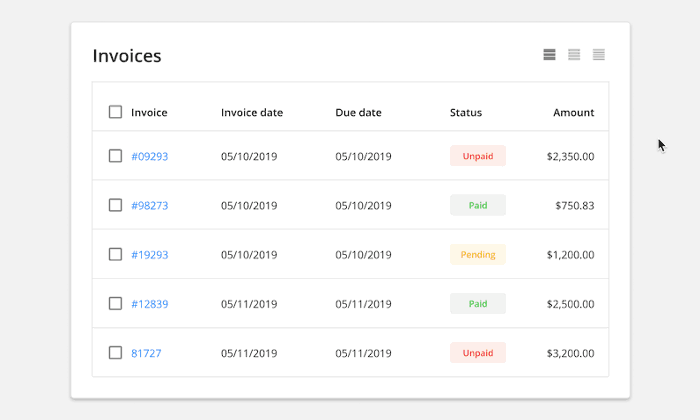This screenshot has height=420, width=700.
Task: Click the Unpaid badge on invoice #09293
Action: (477, 156)
